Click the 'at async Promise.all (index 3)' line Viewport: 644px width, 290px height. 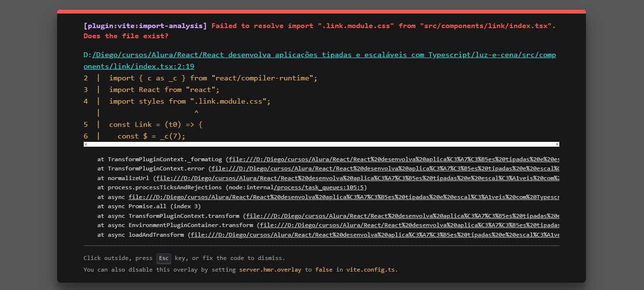[x=149, y=206]
